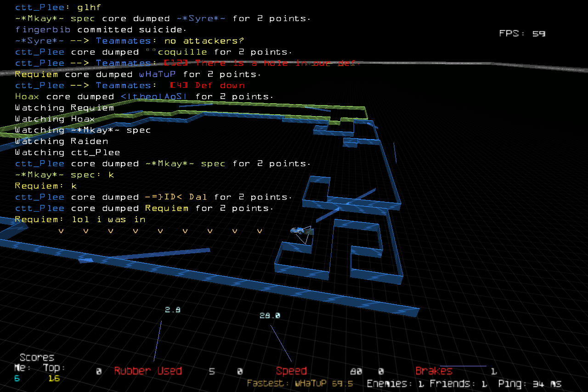Click the 'fingerbib committed suicide' message

click(x=101, y=30)
